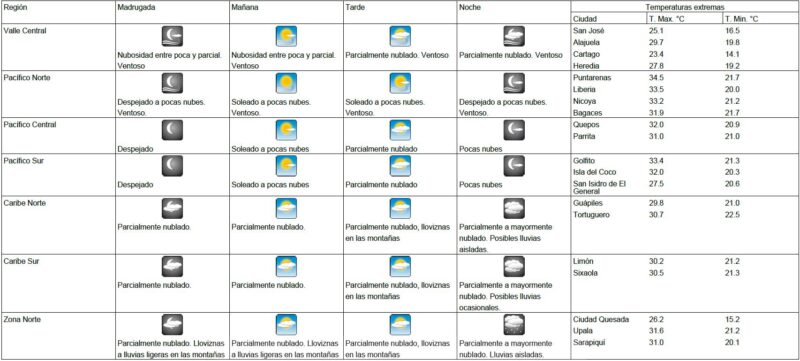The width and height of the screenshot is (800, 361).
Task: Click Caribe Norte Noche cloudy icon
Action: tap(514, 209)
